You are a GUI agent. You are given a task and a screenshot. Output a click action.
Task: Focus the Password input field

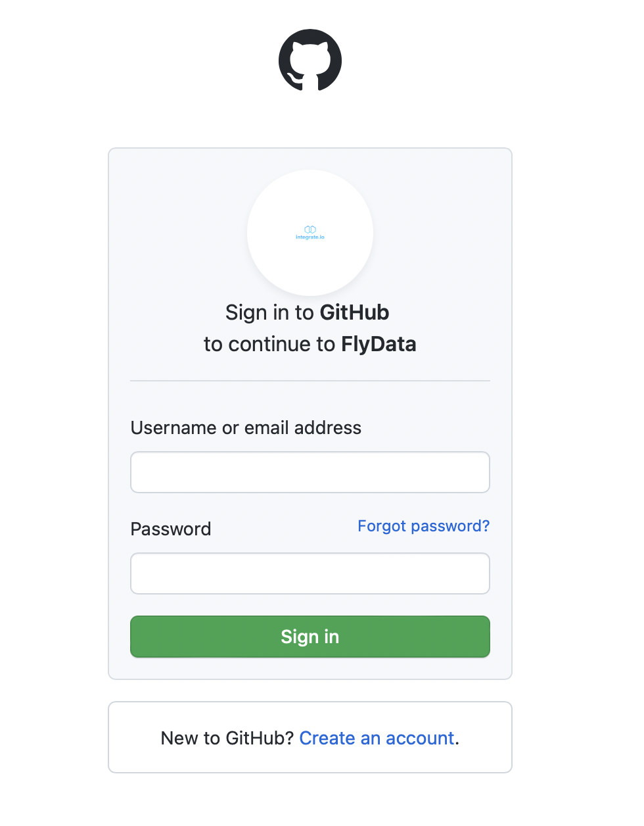310,573
